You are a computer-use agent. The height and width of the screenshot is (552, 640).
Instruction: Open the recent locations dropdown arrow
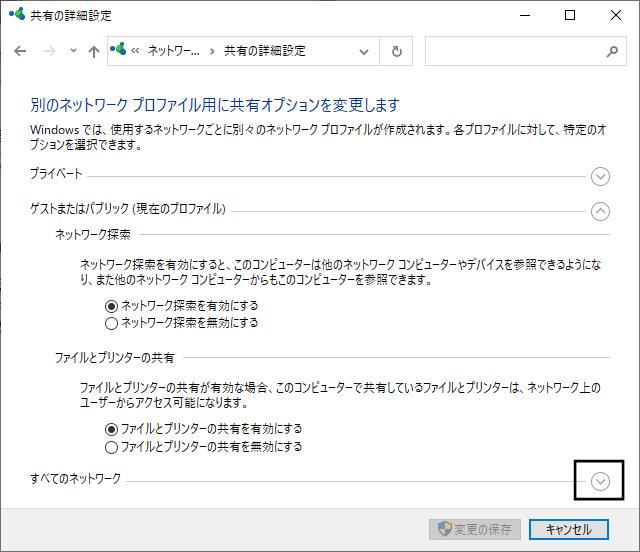point(73,51)
